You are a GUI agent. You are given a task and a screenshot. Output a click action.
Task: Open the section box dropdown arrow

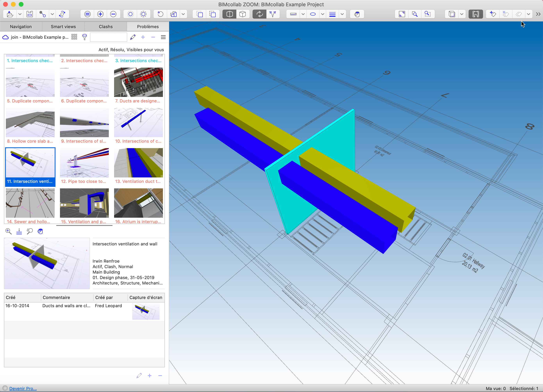click(x=462, y=14)
